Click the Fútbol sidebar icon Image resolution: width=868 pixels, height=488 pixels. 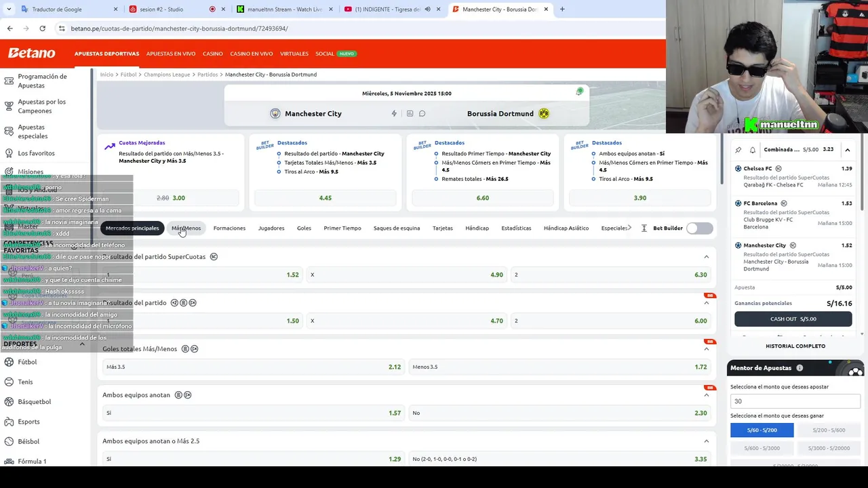pos(9,362)
